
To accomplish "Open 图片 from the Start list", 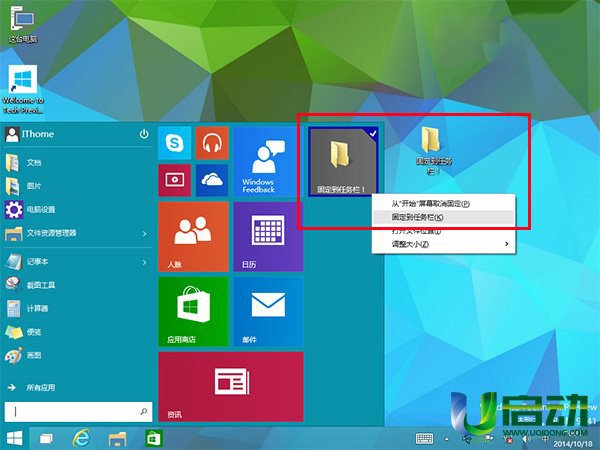I will click(x=78, y=186).
